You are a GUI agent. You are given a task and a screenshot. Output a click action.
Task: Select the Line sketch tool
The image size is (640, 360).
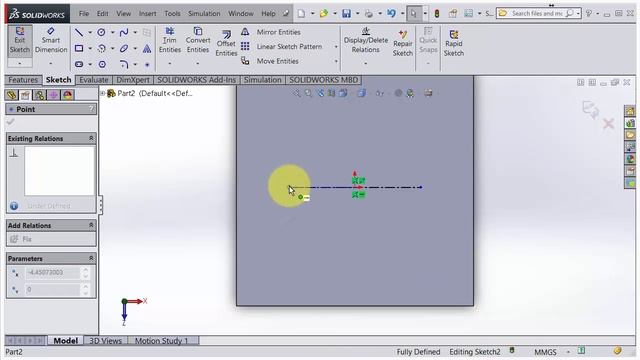pyautogui.click(x=79, y=32)
